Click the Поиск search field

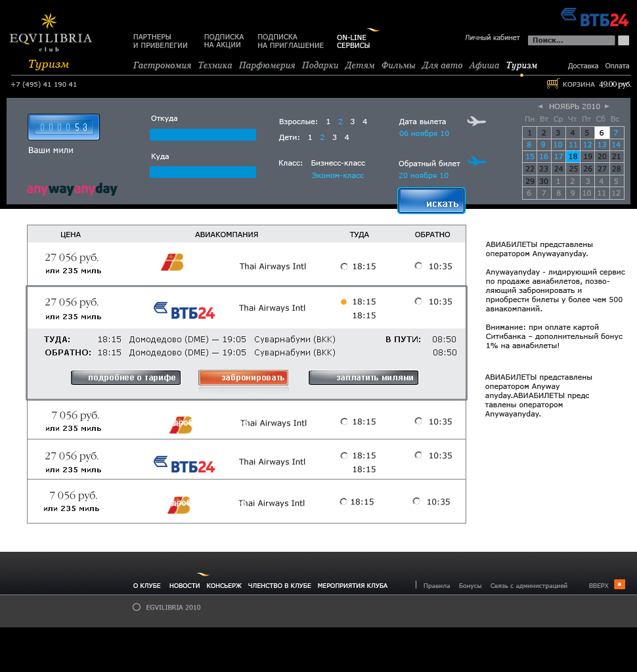[x=571, y=40]
